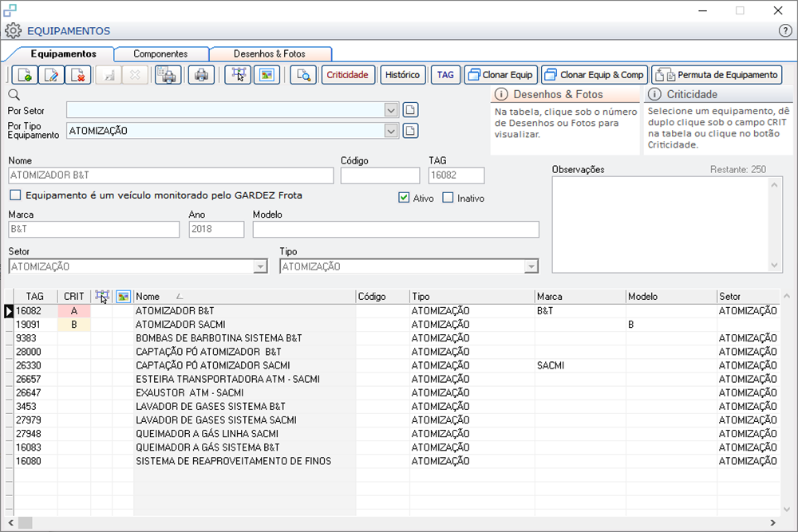Select the ATOMIZADOR SACMI row

click(x=397, y=325)
